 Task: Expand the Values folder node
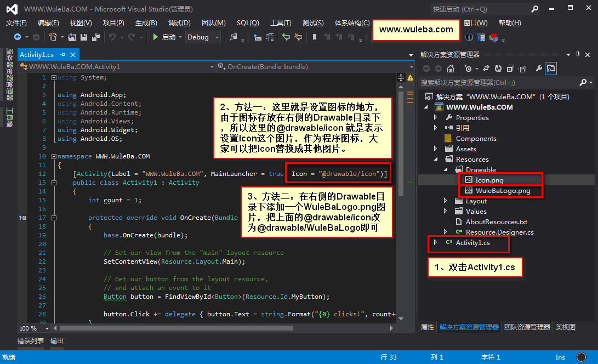click(x=445, y=211)
